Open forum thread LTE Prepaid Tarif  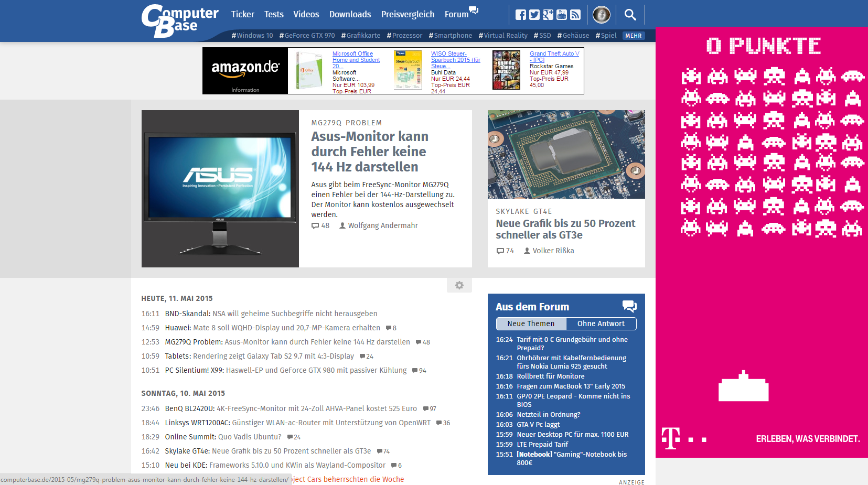(542, 444)
